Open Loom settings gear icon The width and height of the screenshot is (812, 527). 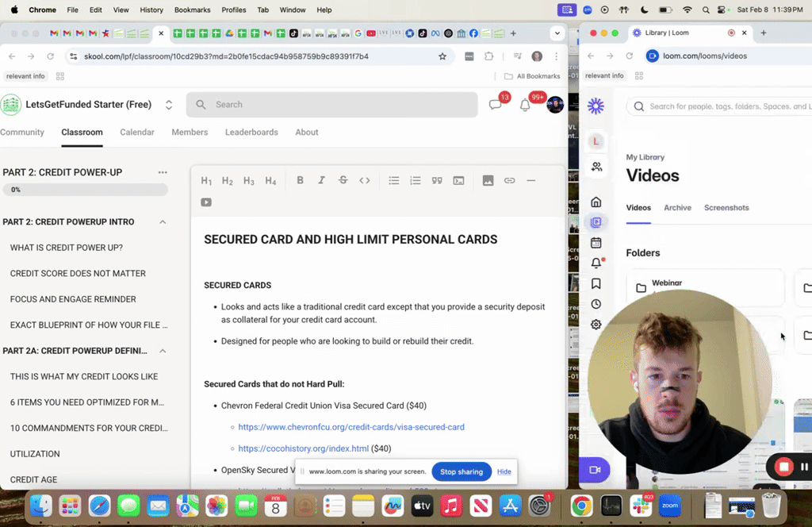pyautogui.click(x=596, y=325)
